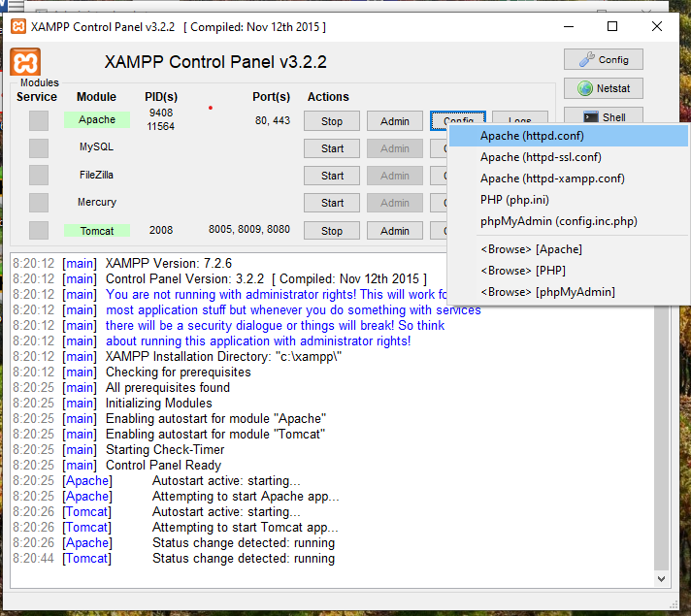Screen dimensions: 691x616
Task: Click Tomcat ports '8005, 8009, 8080'
Action: pyautogui.click(x=249, y=230)
